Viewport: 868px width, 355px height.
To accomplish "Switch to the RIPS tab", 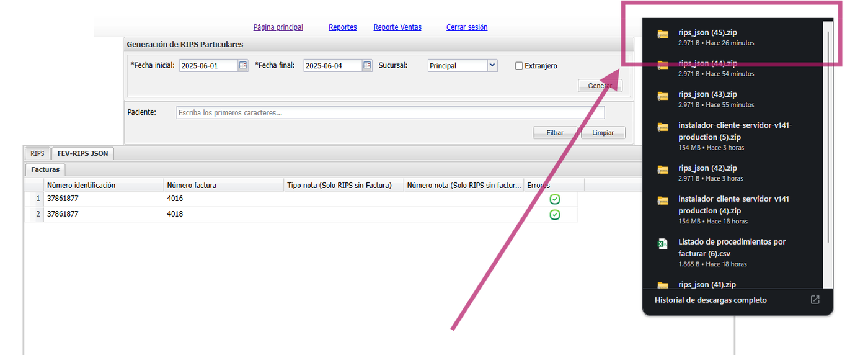I will tap(37, 153).
